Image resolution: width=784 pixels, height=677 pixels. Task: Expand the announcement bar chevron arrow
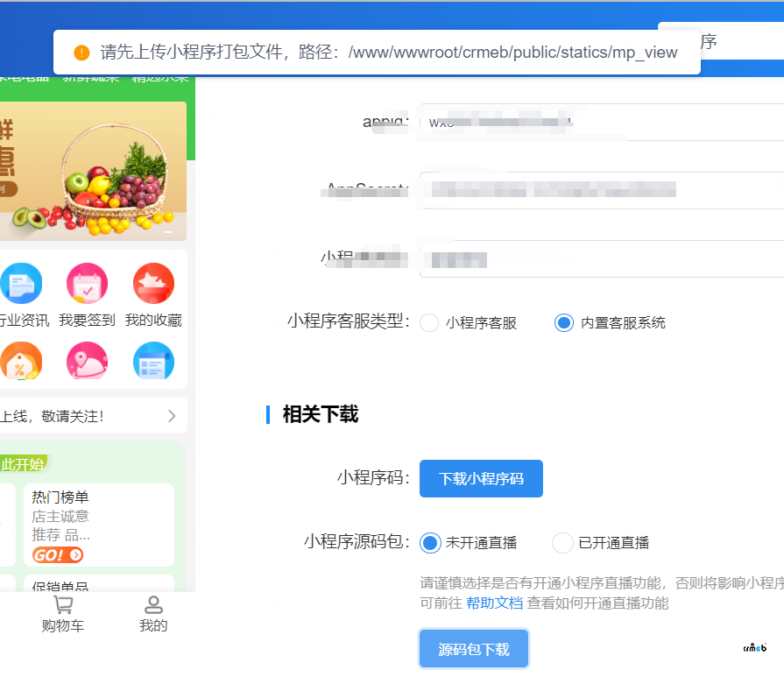(x=172, y=416)
